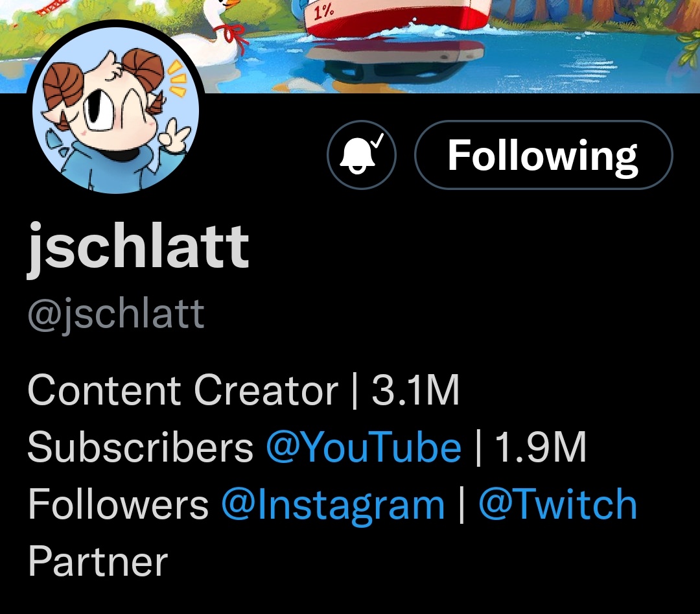
Task: Select the jschlatt display name heading
Action: click(138, 246)
